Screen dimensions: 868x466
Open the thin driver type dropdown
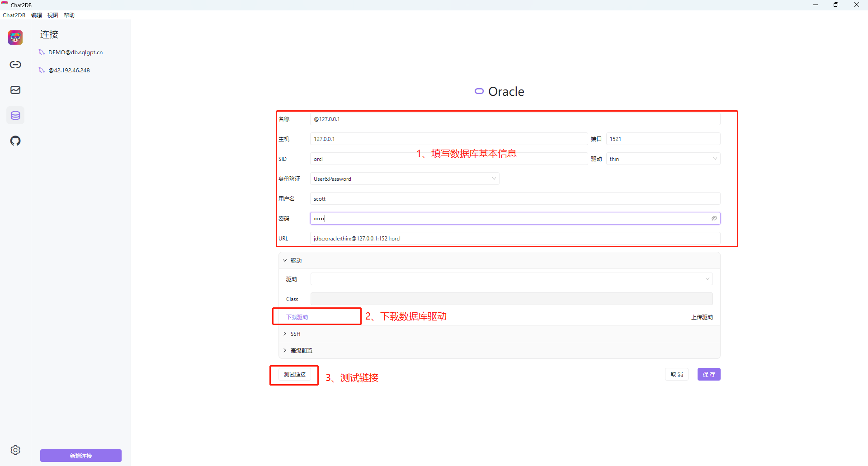[663, 159]
